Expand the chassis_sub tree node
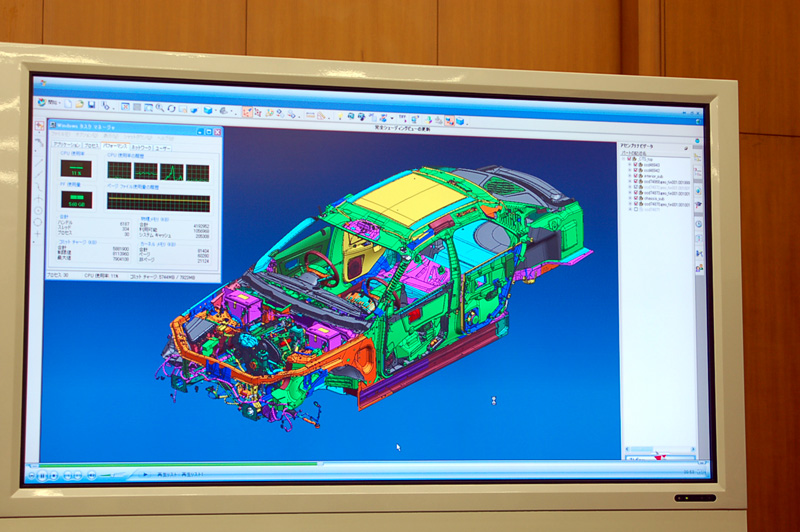The image size is (800, 532). click(628, 197)
